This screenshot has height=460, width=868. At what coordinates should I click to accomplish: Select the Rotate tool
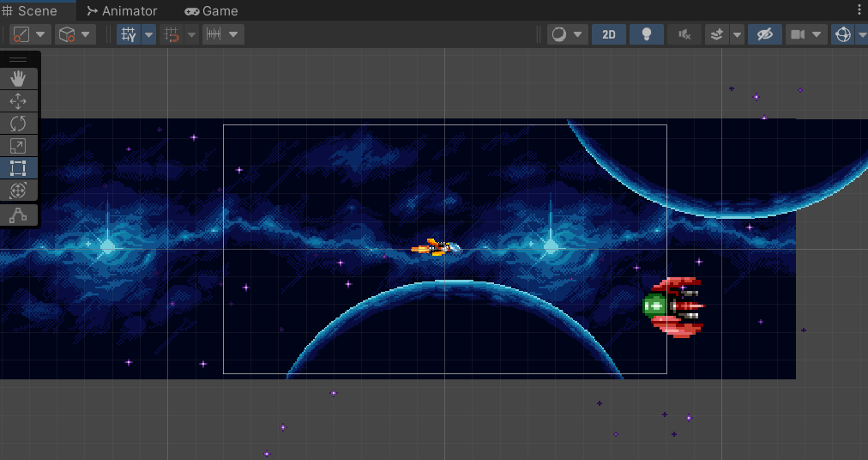coord(18,123)
